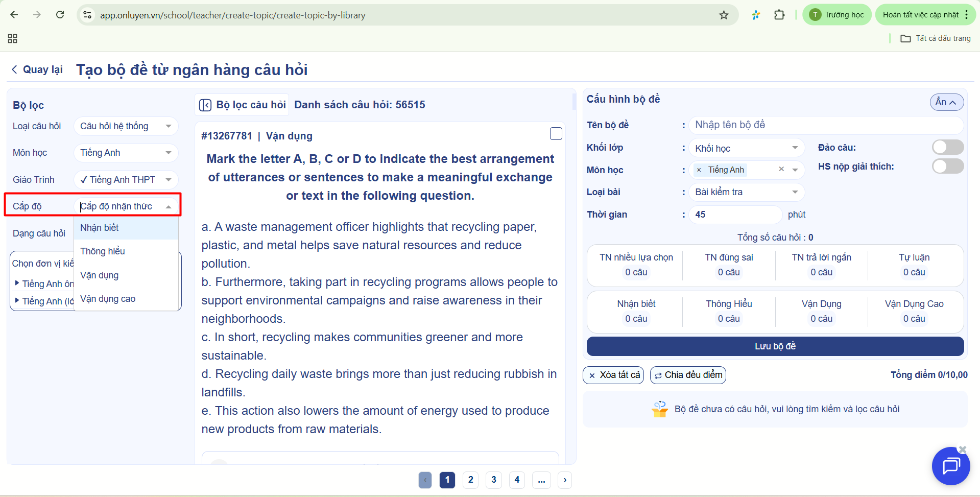Open the Khối học grade dropdown
980x497 pixels.
(x=746, y=149)
